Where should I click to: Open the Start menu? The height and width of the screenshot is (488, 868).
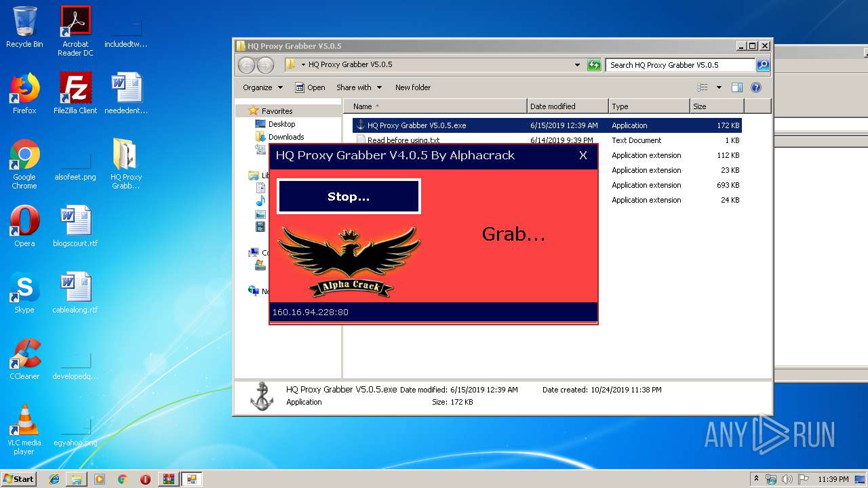coord(19,479)
